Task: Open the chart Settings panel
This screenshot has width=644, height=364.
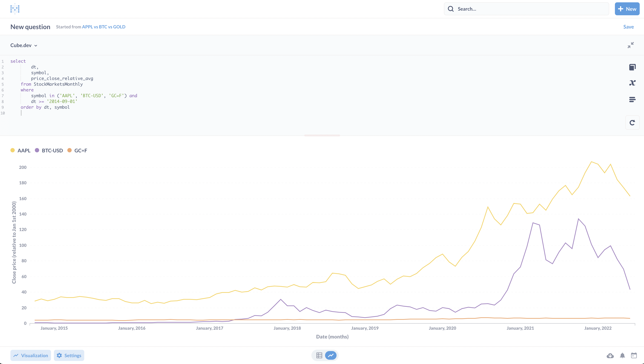Action: tap(69, 356)
